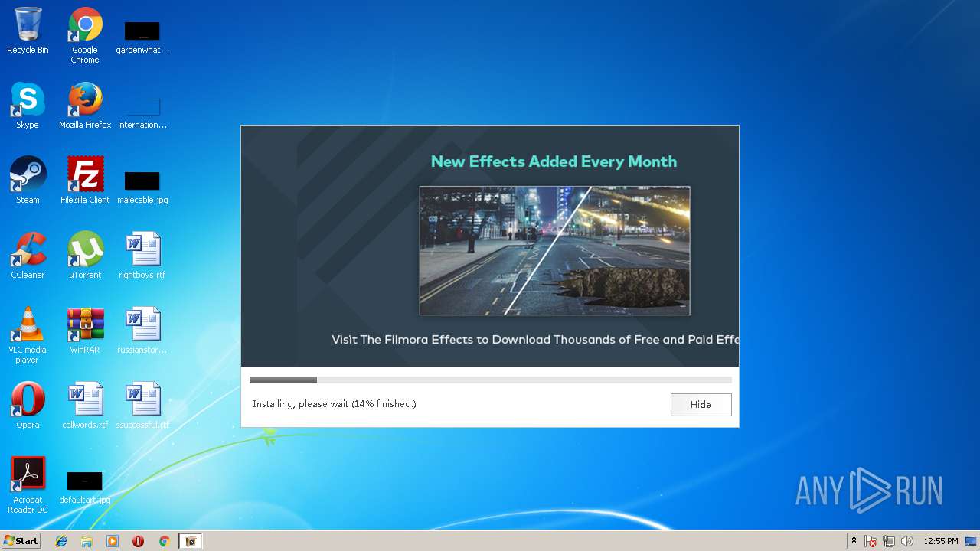Launch Windows Media Player from taskbar
Image resolution: width=980 pixels, height=551 pixels.
pyautogui.click(x=113, y=541)
